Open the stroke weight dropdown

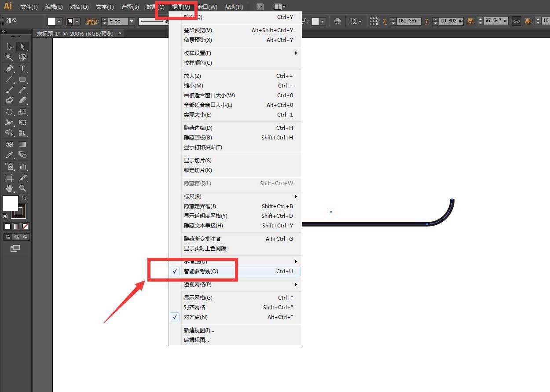pos(131,21)
